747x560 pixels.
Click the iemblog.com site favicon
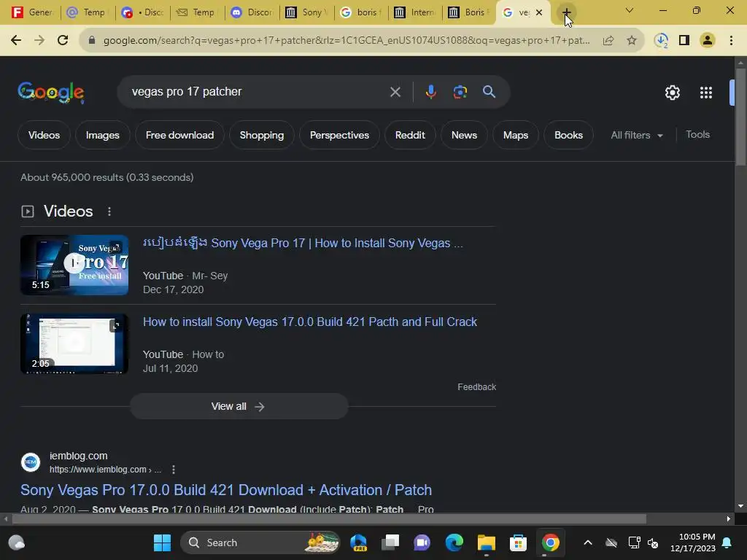[x=31, y=462]
